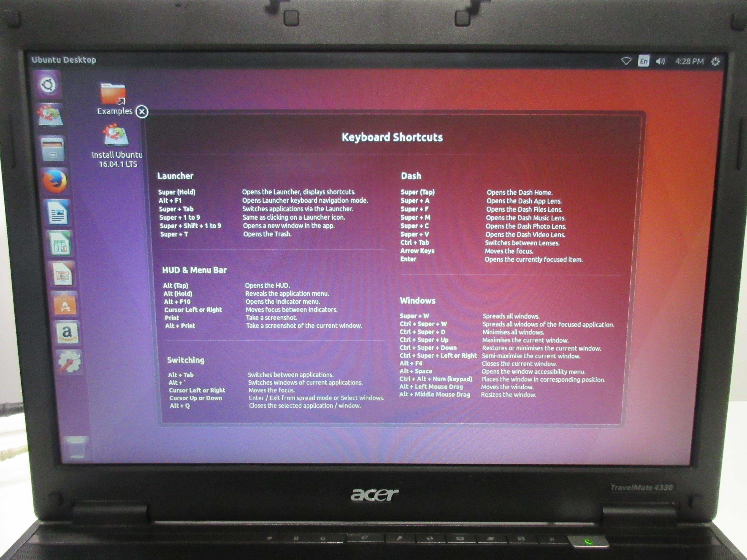Click 'Opens the HUD.' description

pos(268,285)
